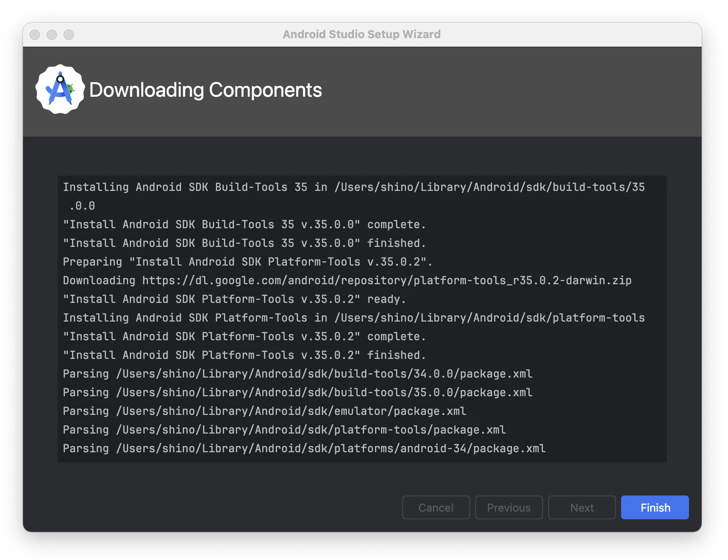Close the Setup Wizard window

[x=35, y=35]
